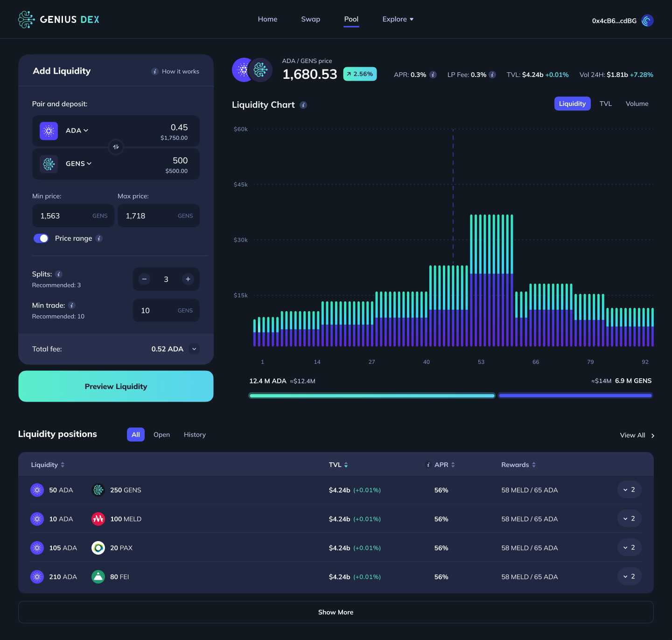
Task: Click the APR info icon in pool stats
Action: click(433, 75)
